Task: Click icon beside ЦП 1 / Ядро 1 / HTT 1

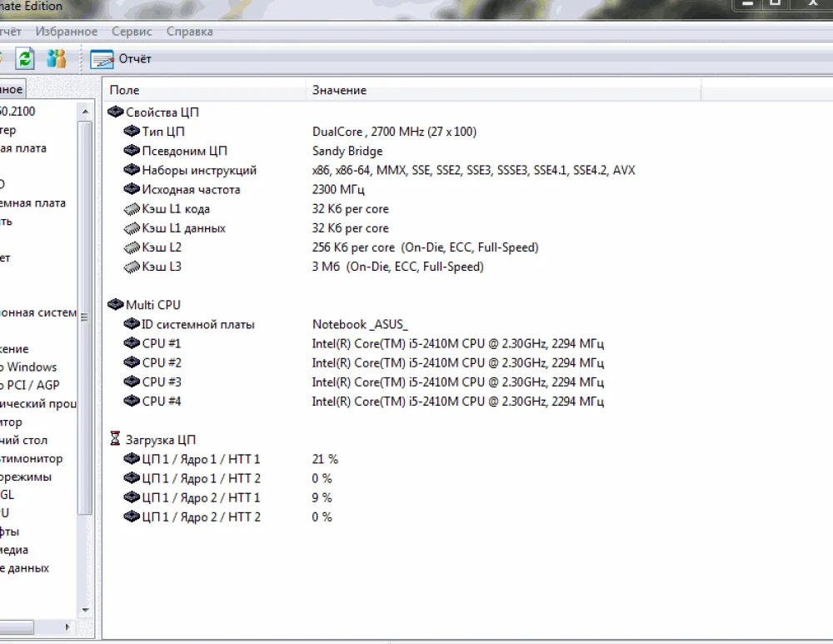Action: coord(132,458)
